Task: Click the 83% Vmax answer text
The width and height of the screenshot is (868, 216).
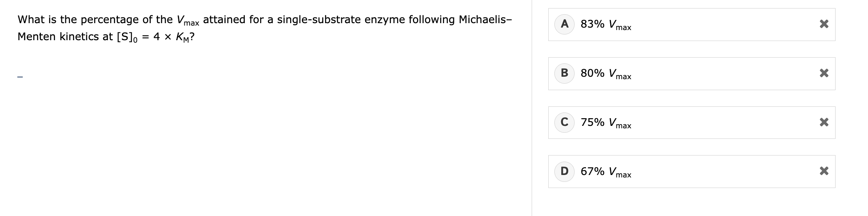Action: click(x=605, y=25)
